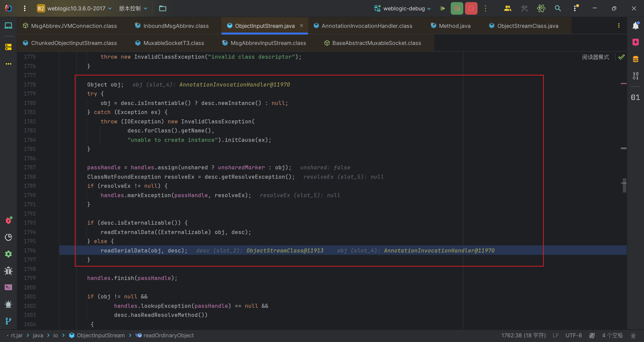Open the pink bookmark plugin panel

click(x=636, y=42)
